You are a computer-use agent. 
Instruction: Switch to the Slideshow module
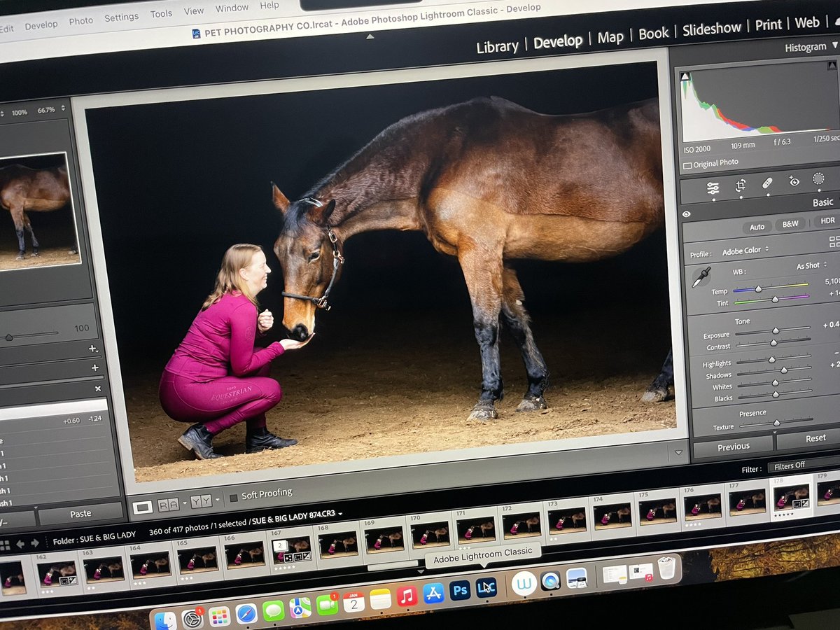(711, 29)
